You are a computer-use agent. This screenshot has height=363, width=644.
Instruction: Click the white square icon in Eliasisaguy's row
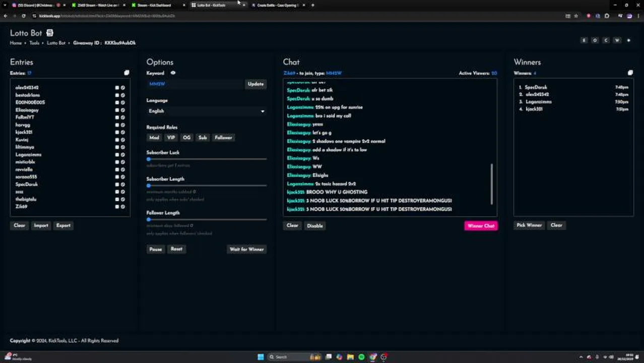117,110
